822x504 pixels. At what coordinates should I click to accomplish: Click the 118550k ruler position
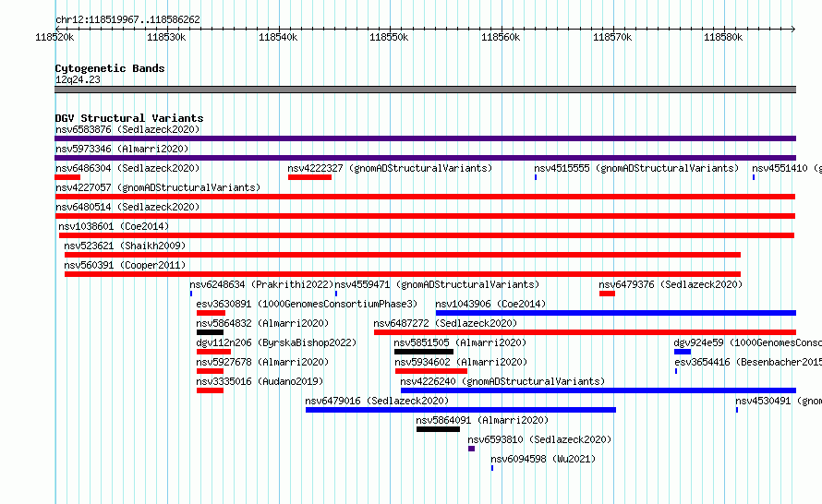(389, 37)
